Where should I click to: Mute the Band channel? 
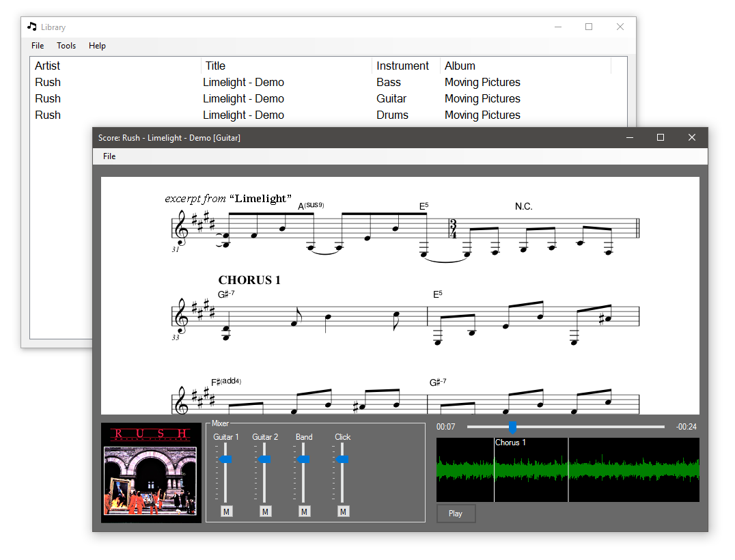304,512
